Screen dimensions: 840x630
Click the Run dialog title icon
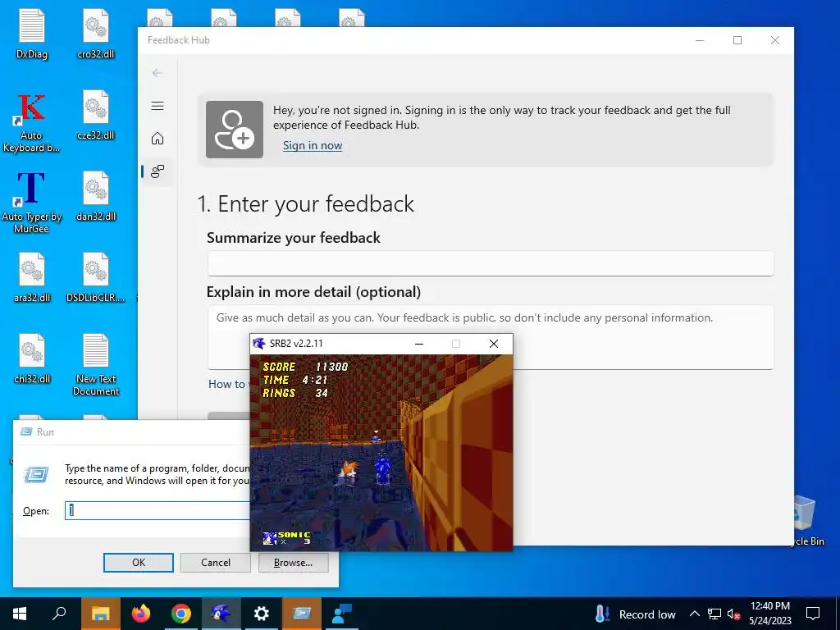click(26, 431)
